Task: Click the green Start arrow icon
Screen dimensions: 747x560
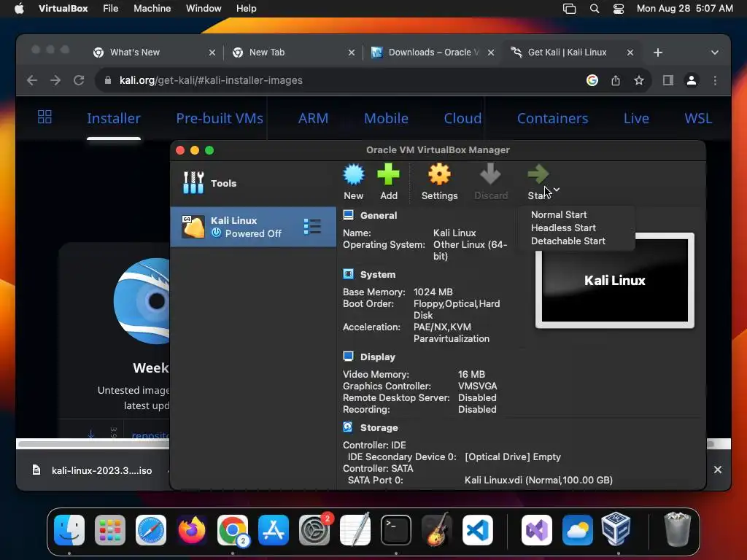Action: [538, 174]
